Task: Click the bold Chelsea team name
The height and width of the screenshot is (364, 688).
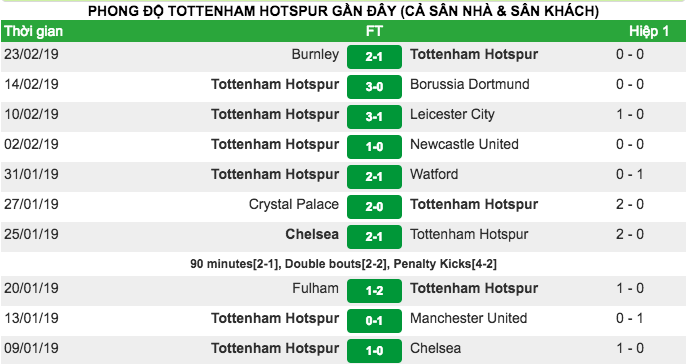Action: 312,234
